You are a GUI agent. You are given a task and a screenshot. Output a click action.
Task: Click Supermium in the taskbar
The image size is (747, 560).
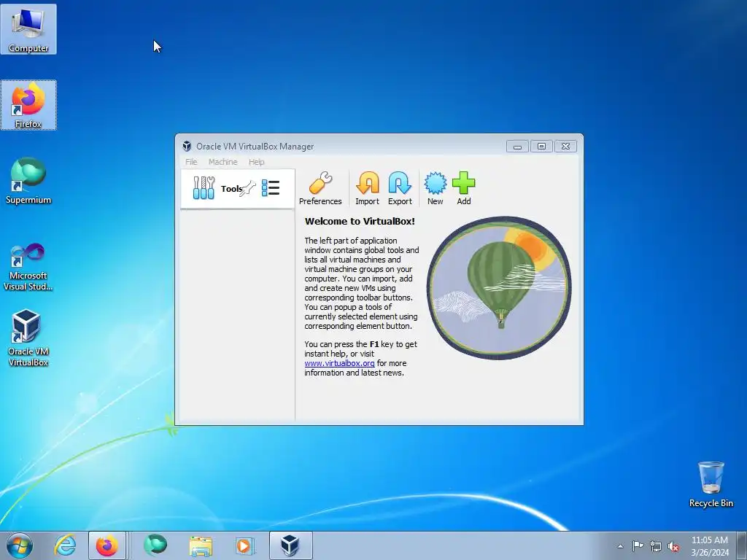point(156,545)
